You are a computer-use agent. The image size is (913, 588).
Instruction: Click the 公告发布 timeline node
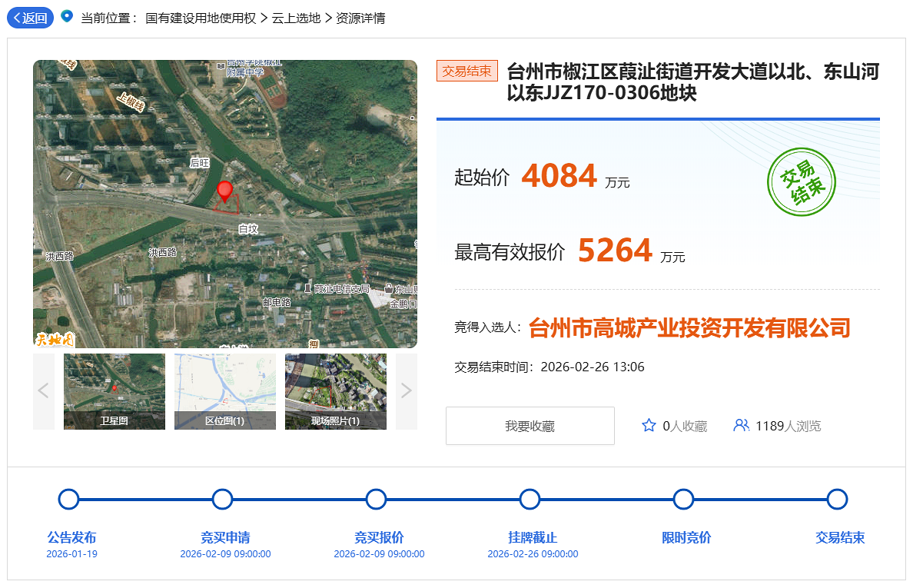(x=69, y=500)
